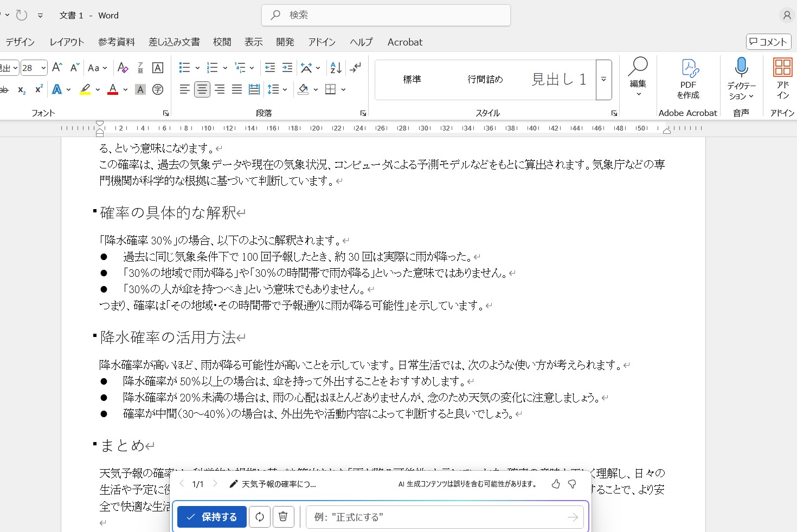Expand the styles gallery dropdown

(603, 80)
